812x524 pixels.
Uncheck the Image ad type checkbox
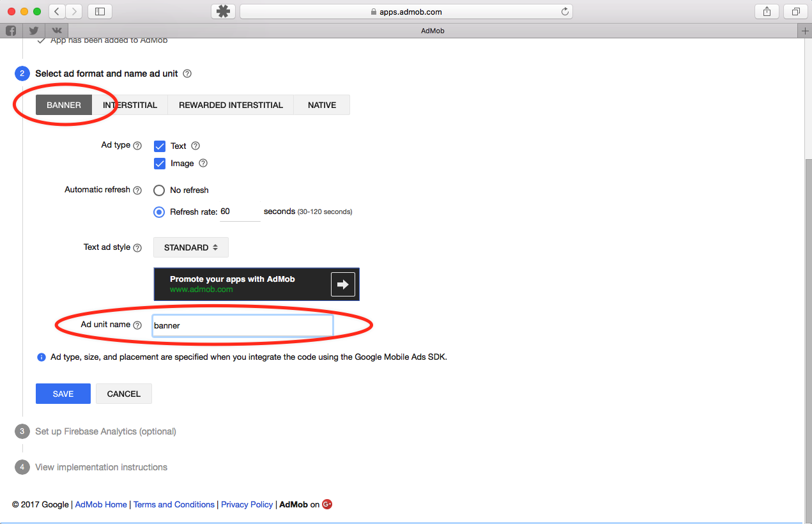point(160,164)
